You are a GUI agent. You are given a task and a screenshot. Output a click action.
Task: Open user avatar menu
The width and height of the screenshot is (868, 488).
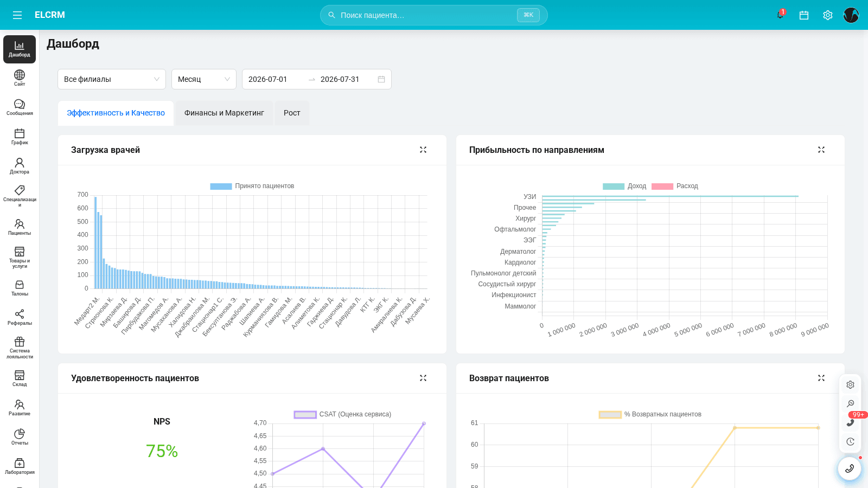[851, 15]
